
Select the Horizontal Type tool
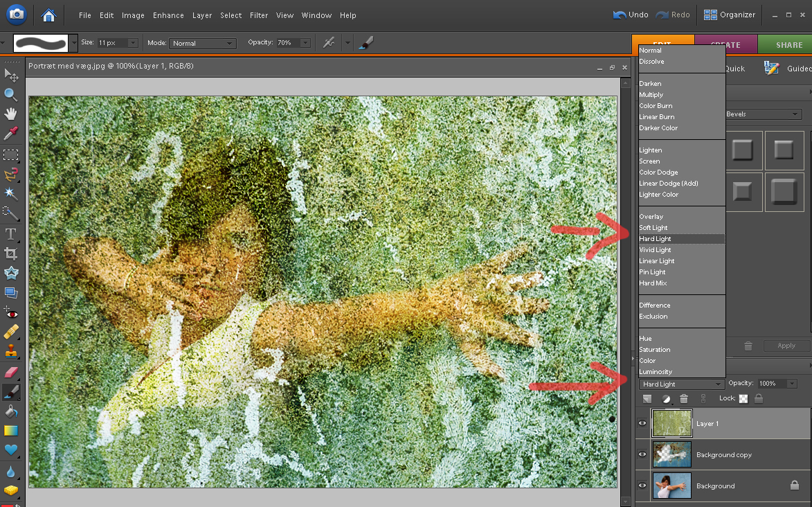(11, 233)
